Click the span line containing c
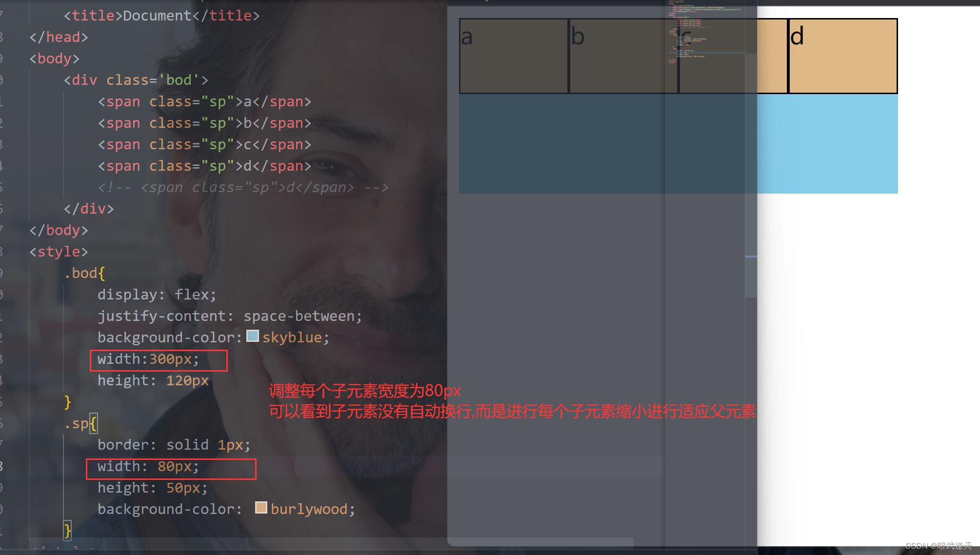The height and width of the screenshot is (555, 980). pyautogui.click(x=204, y=144)
